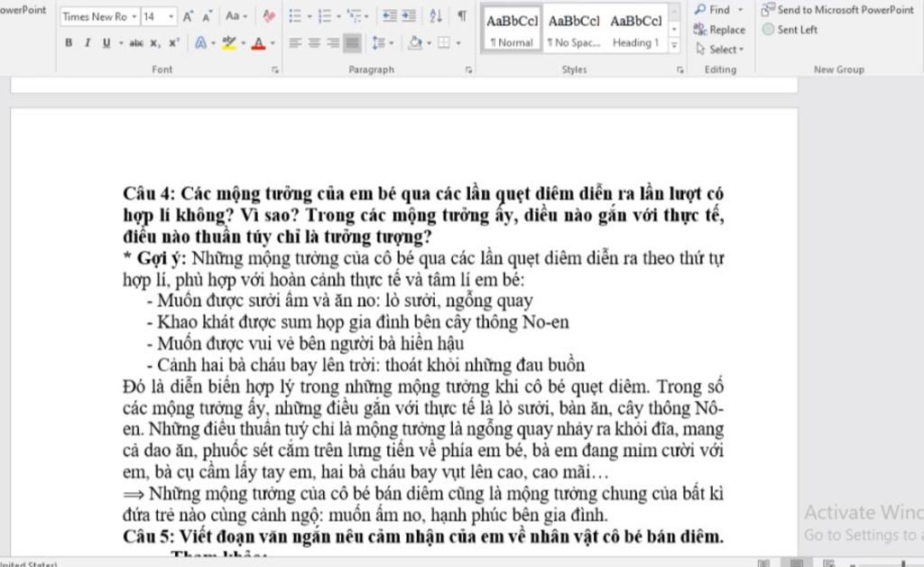Image resolution: width=924 pixels, height=567 pixels.
Task: Expand highlight color dropdown arrow
Action: click(243, 43)
